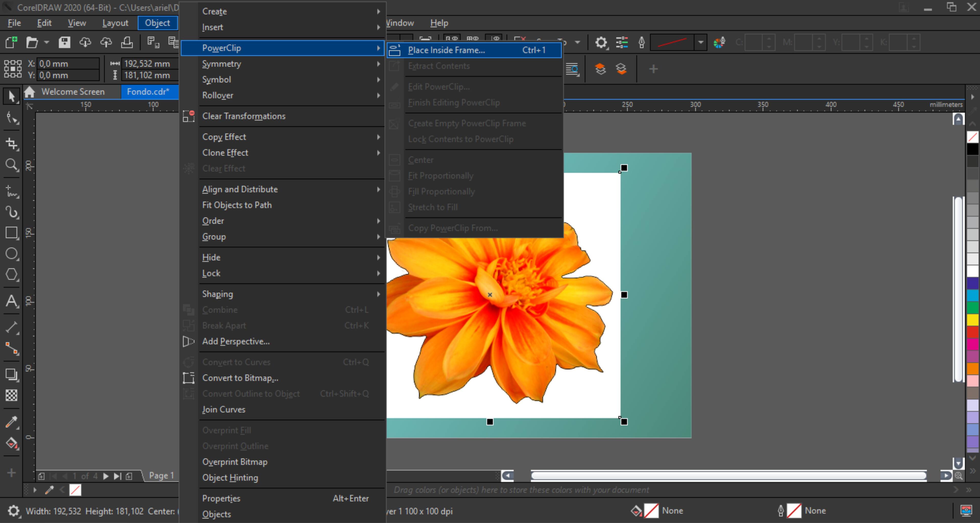This screenshot has height=523, width=980.
Task: Click Create Empty PowerClip Frame button
Action: [x=467, y=123]
